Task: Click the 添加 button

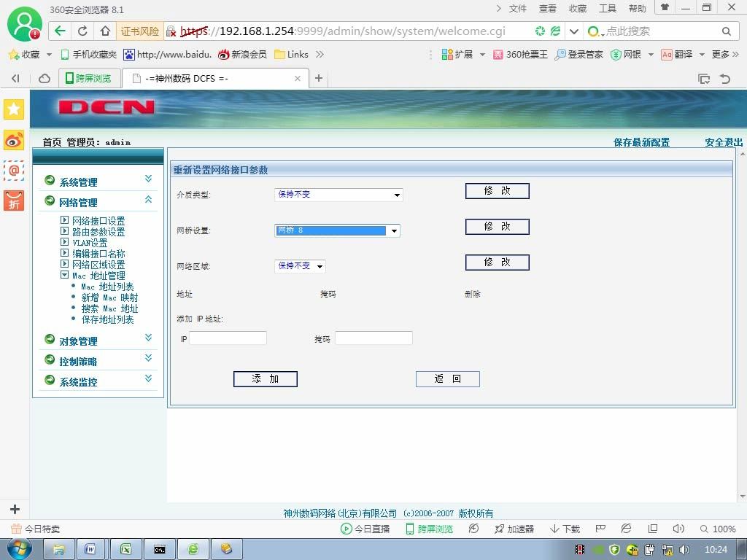Action: tap(266, 379)
